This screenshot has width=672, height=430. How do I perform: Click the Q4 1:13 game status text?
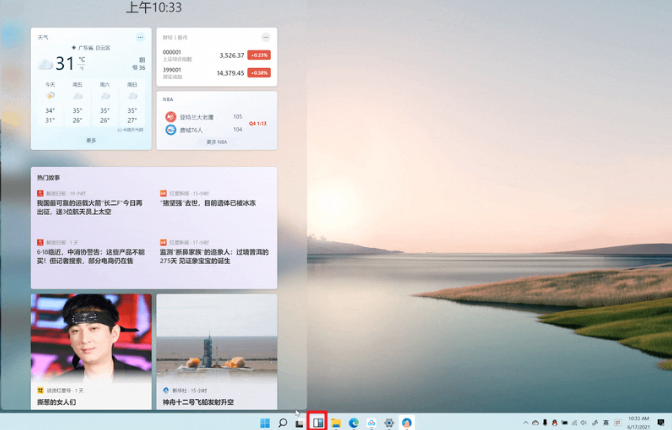tap(258, 123)
